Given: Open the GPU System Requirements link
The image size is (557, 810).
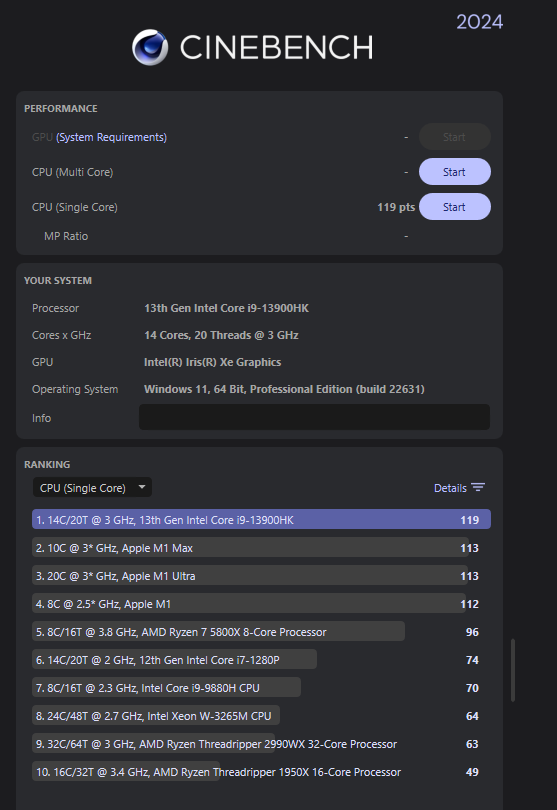Looking at the screenshot, I should (x=112, y=137).
